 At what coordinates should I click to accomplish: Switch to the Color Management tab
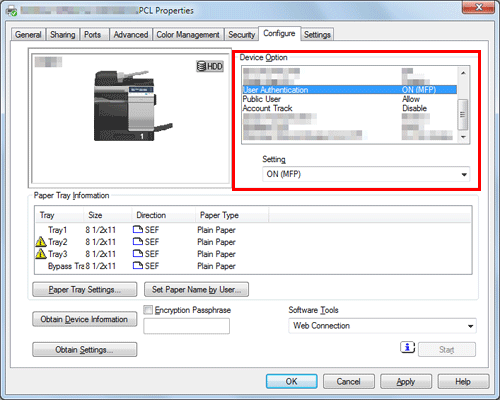click(x=188, y=35)
